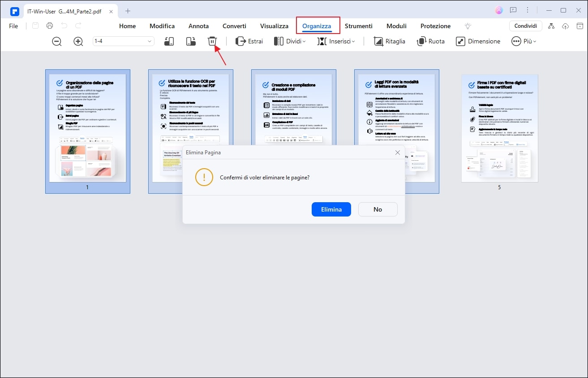The width and height of the screenshot is (588, 378).
Task: Select page 1 thumbnail
Action: point(88,131)
